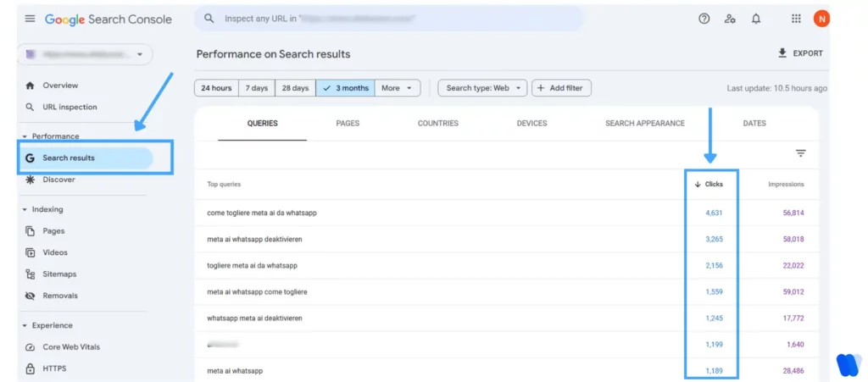Screen dimensions: 868x382
Task: Select query 'whatsapp meta ai deaktivieren'
Action: point(254,318)
